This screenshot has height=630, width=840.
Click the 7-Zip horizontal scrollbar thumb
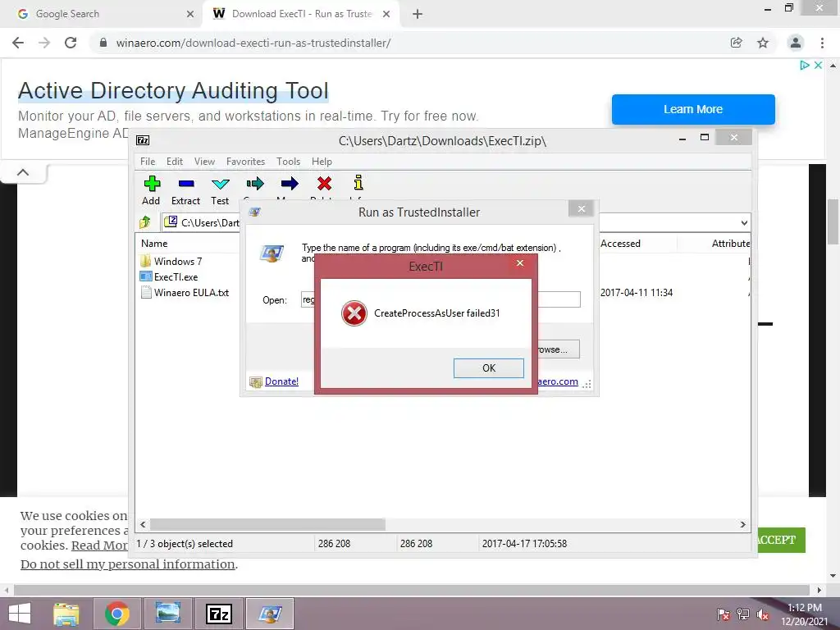267,524
